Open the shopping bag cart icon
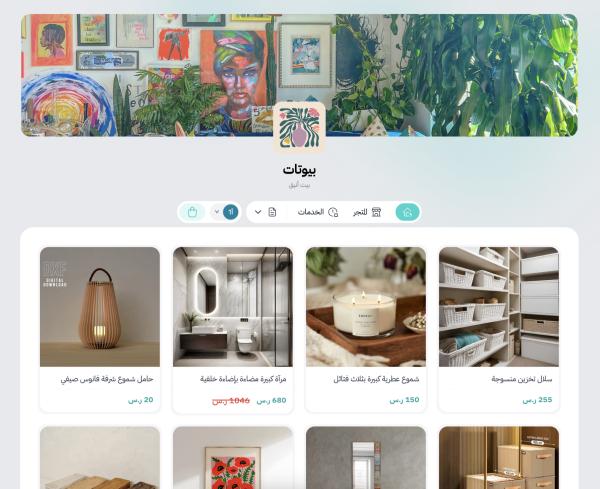 192,212
